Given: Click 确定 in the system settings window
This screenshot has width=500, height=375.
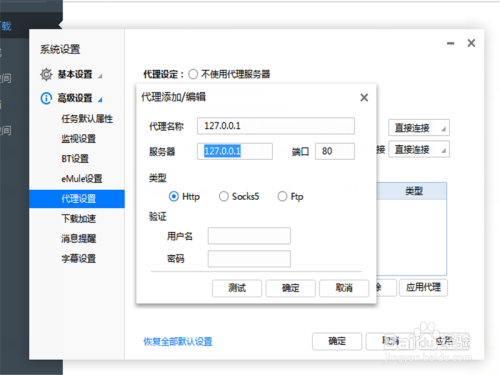Looking at the screenshot, I should coord(337,341).
